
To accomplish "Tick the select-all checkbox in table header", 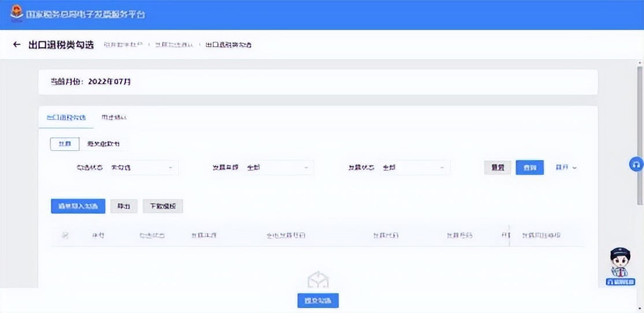I will [65, 236].
